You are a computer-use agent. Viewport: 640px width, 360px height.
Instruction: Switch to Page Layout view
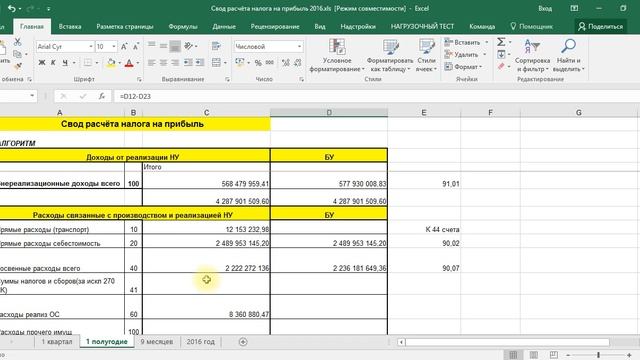533,355
